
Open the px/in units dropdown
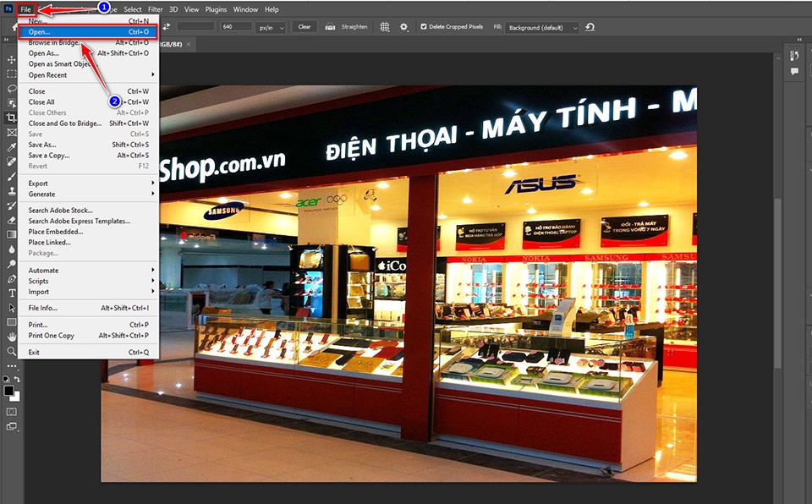(x=272, y=27)
